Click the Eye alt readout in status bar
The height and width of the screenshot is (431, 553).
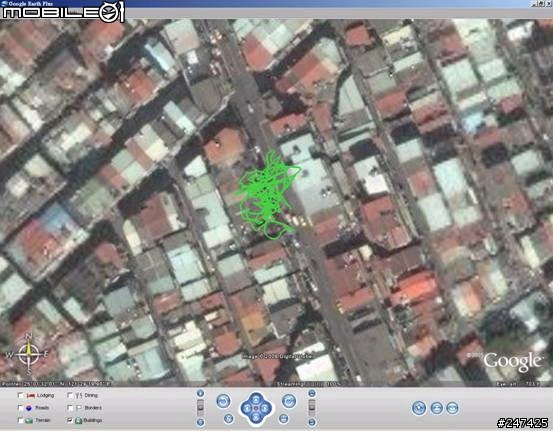tap(518, 384)
